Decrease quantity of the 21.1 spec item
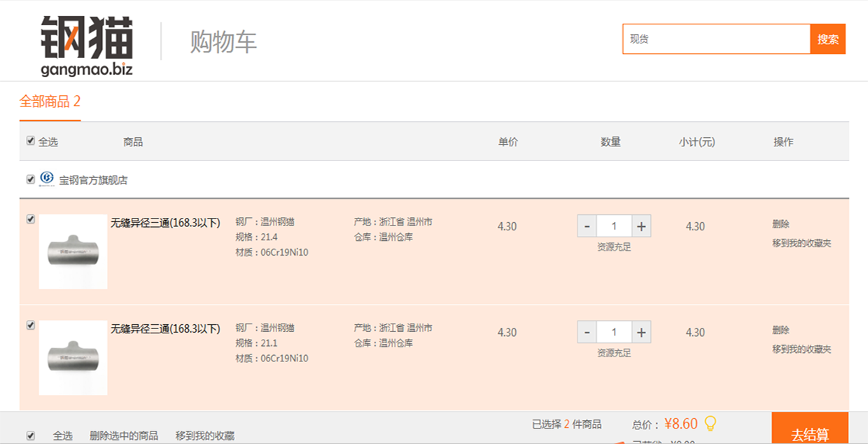Viewport: 868px width, 444px height. (587, 332)
